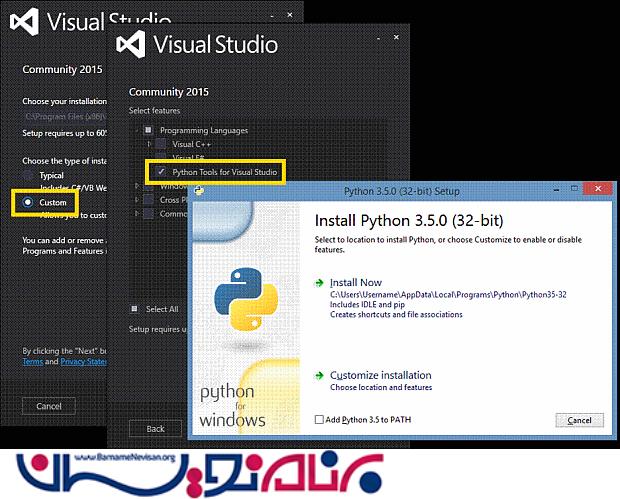This screenshot has width=620, height=499.
Task: Open the Privacy Statement link
Action: point(83,361)
